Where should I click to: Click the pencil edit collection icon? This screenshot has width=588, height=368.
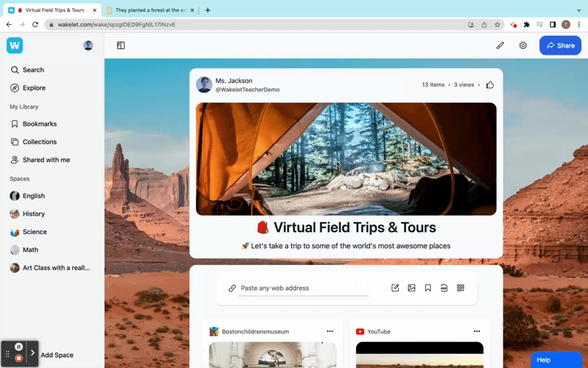coord(500,45)
